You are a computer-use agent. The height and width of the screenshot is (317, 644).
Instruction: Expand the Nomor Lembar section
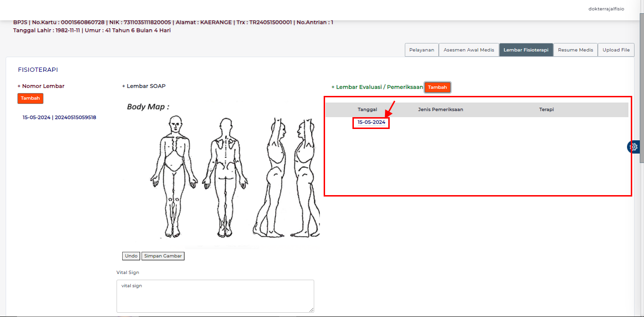click(41, 86)
